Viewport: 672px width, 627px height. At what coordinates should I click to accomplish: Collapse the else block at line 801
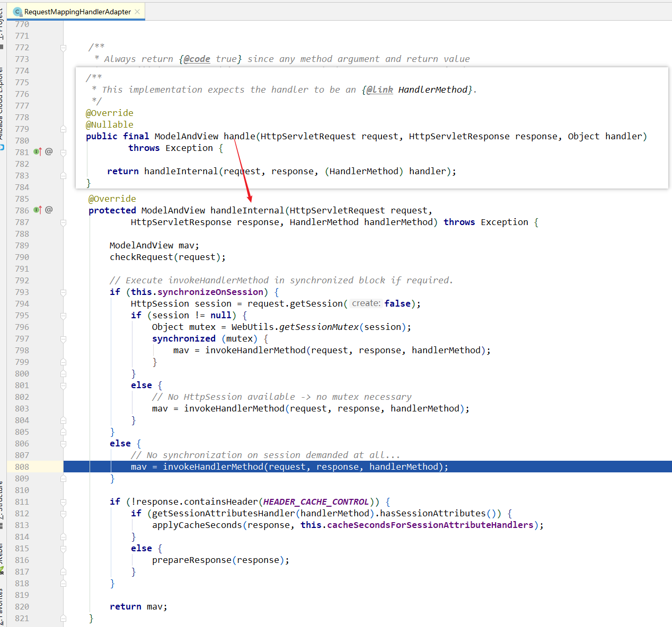tap(63, 386)
